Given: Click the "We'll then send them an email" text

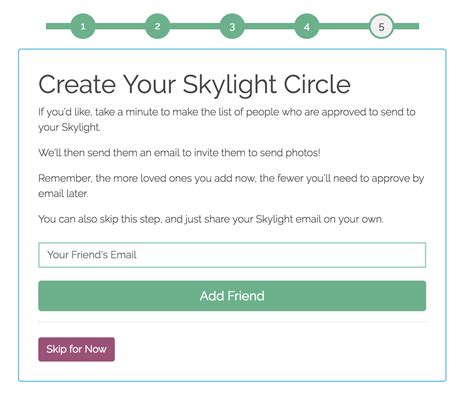Looking at the screenshot, I should coord(179,153).
